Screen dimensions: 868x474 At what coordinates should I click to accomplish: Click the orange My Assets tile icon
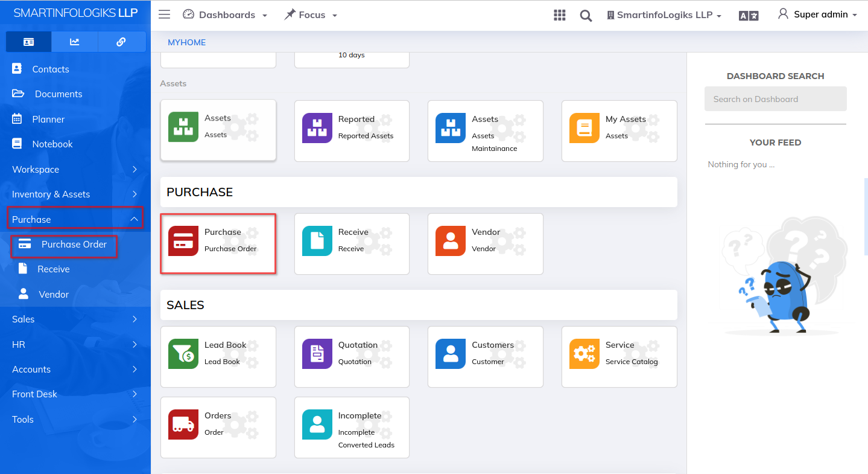coord(584,128)
